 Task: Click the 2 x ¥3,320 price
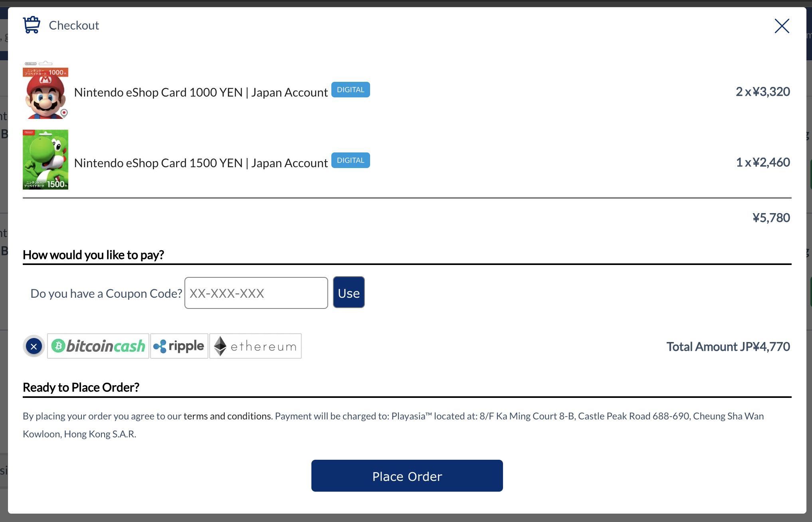(x=763, y=91)
